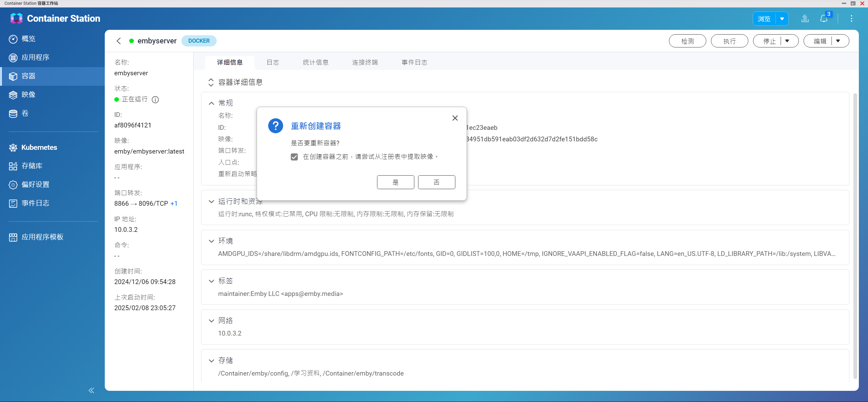Viewport: 868px width, 402px height.
Task: Open the Overview (概览) sidebar icon
Action: pos(13,39)
